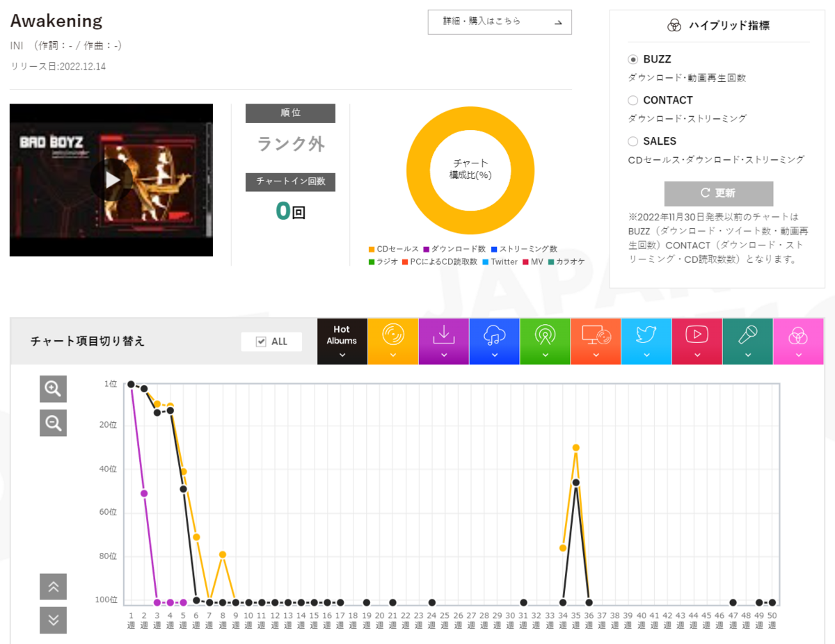Click the 100位 y-axis label

click(x=106, y=599)
